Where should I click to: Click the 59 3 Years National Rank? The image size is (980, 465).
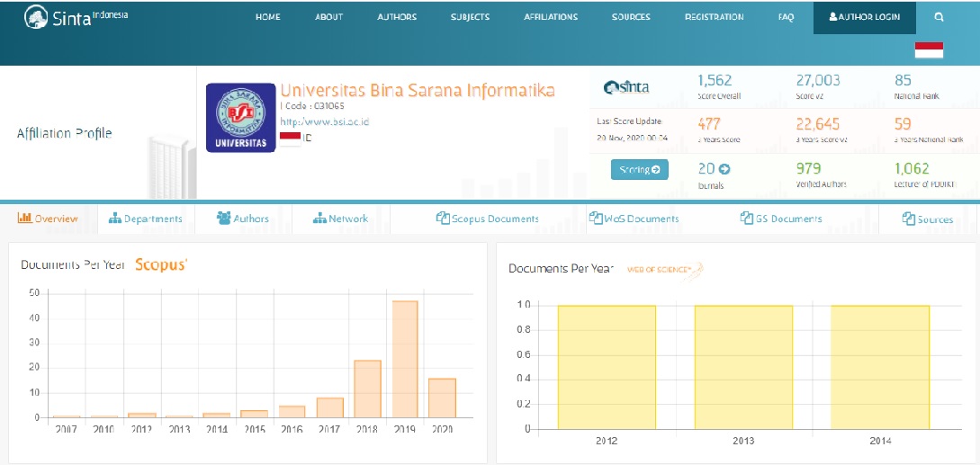[904, 124]
